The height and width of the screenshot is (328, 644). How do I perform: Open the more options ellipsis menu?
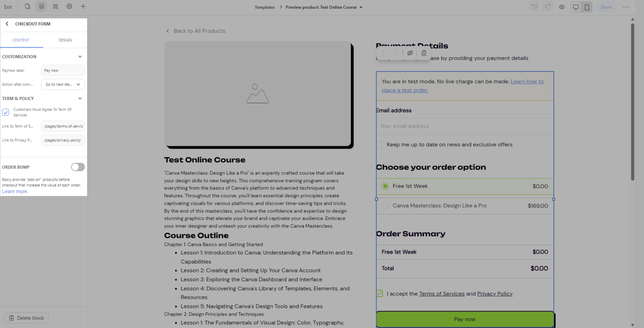(x=626, y=7)
